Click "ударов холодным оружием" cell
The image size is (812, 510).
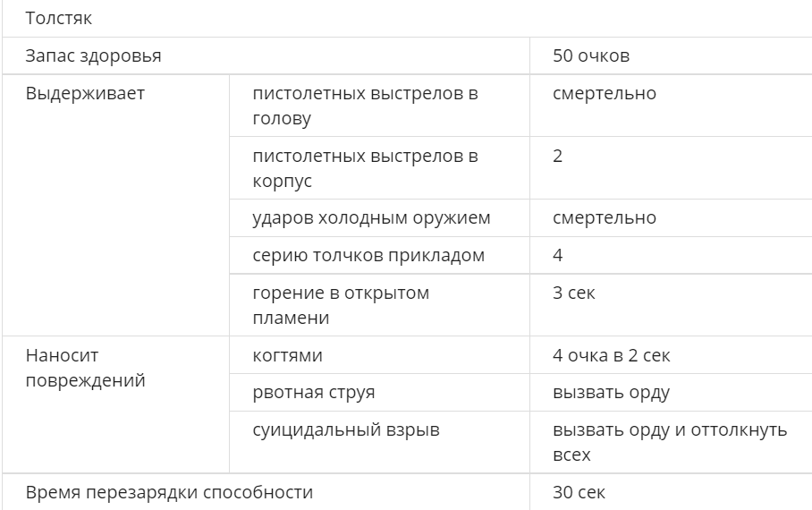(x=371, y=217)
